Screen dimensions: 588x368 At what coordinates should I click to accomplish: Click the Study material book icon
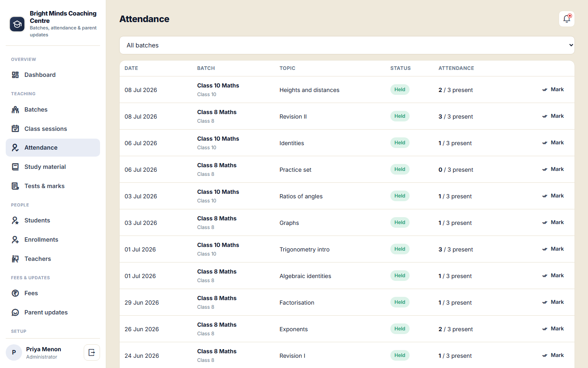click(15, 167)
